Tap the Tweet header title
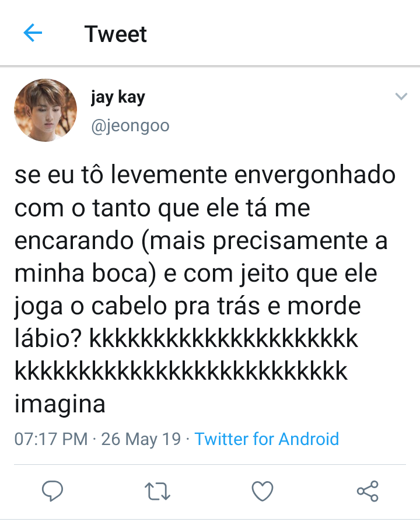Viewport: 420px width, 522px height. (116, 34)
